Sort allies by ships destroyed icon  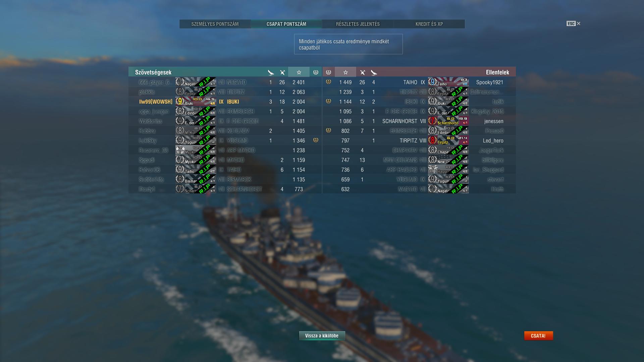click(271, 72)
